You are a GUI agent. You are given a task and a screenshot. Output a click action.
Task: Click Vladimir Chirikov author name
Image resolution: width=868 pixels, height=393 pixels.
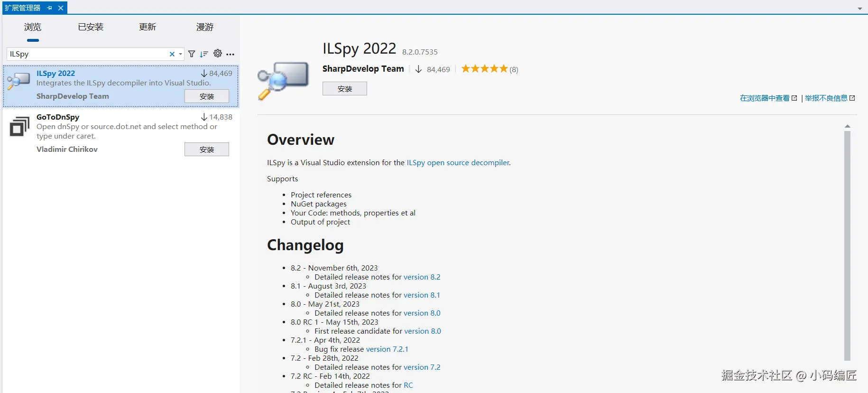(x=67, y=150)
